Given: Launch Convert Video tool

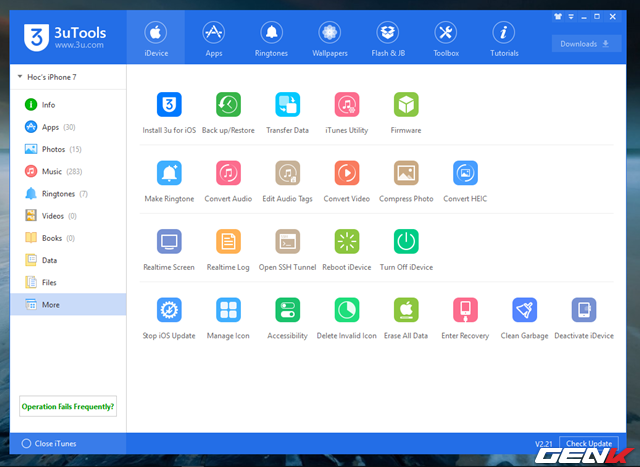Looking at the screenshot, I should pyautogui.click(x=347, y=173).
